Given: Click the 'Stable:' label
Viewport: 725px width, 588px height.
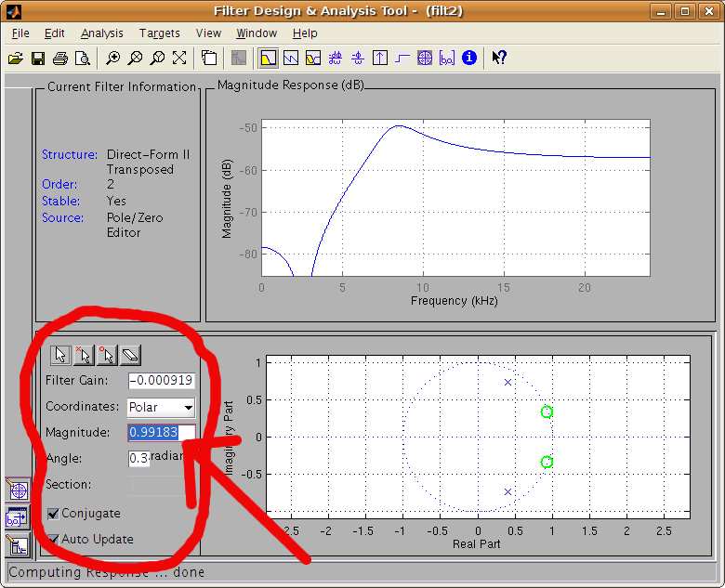Looking at the screenshot, I should (x=60, y=201).
